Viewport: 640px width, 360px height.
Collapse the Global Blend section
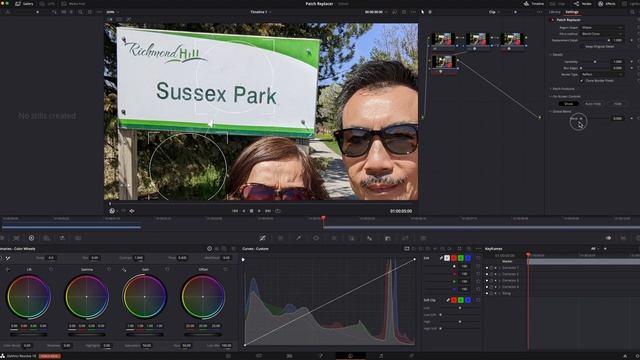click(551, 111)
